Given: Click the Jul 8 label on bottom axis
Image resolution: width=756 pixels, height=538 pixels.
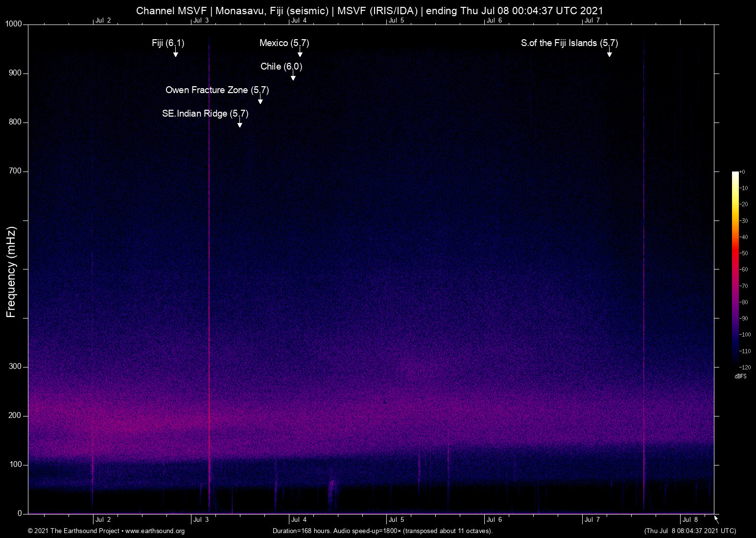Looking at the screenshot, I should (x=690, y=520).
